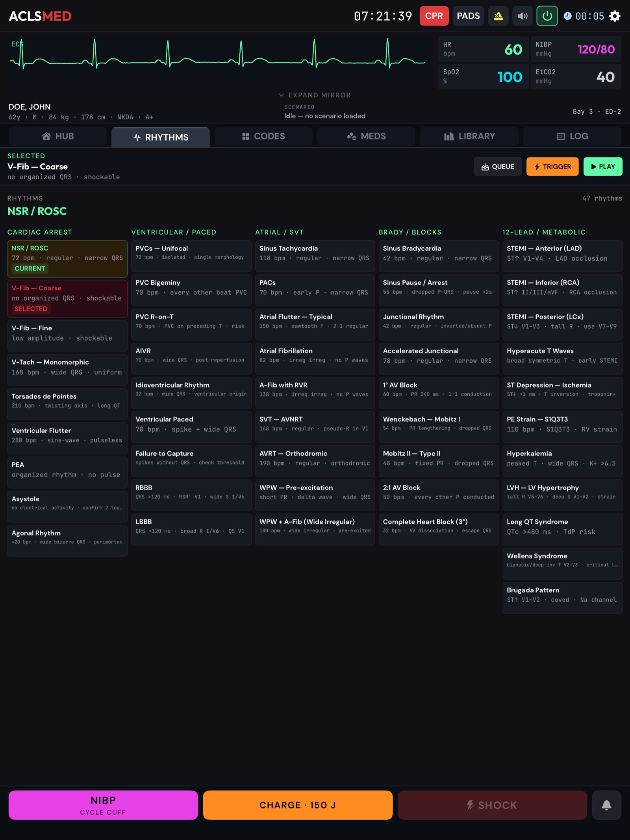Queue the selected rhythm
The width and height of the screenshot is (630, 840).
498,167
